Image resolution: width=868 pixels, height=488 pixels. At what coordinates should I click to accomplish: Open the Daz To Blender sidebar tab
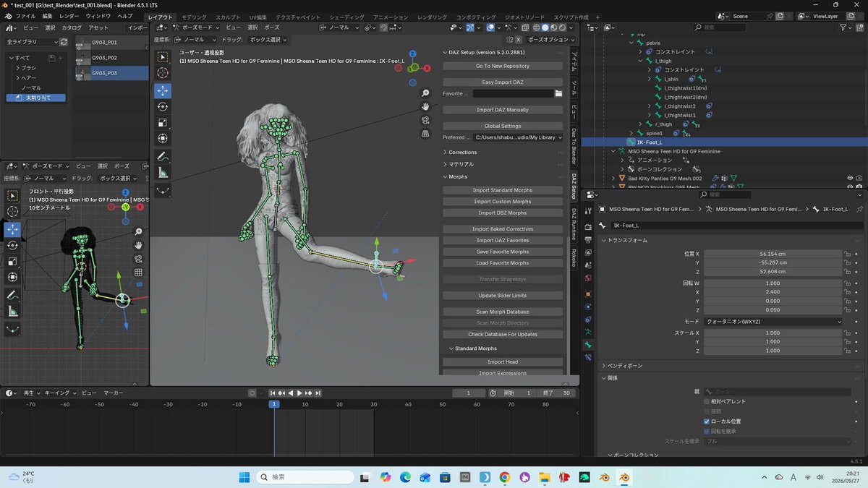(574, 146)
